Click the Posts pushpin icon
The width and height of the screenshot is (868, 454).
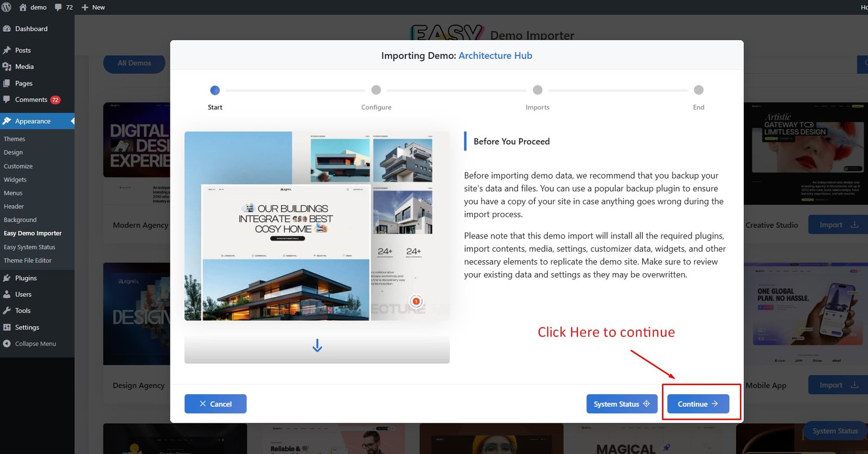click(7, 50)
